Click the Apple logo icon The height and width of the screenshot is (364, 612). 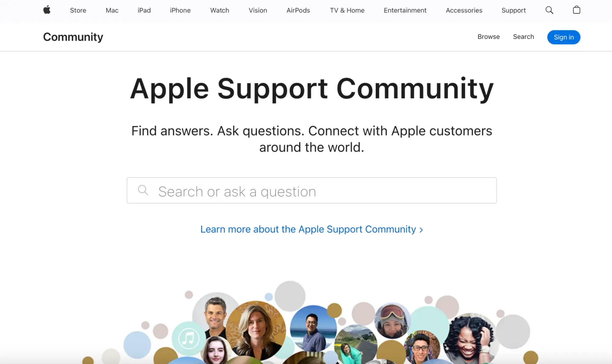click(x=47, y=10)
